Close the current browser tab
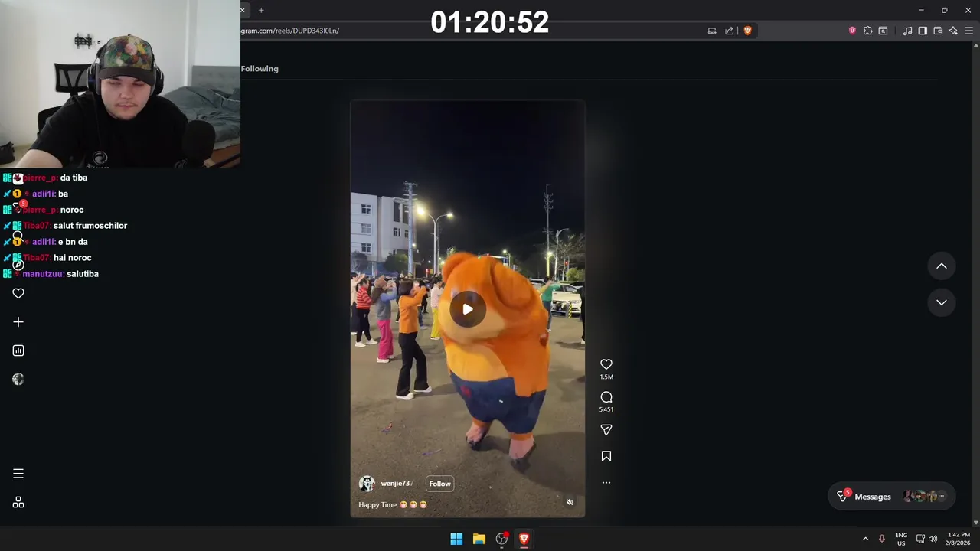This screenshot has height=551, width=980. click(243, 10)
